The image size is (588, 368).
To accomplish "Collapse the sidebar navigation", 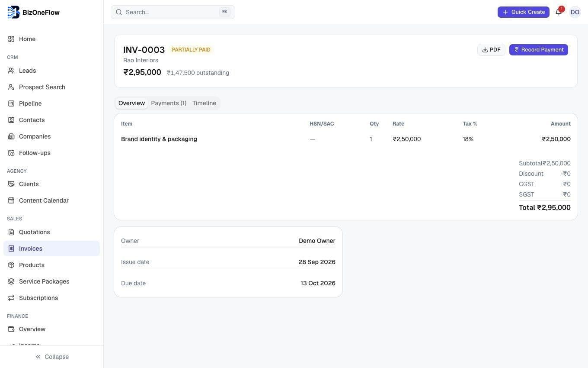I will pyautogui.click(x=52, y=357).
